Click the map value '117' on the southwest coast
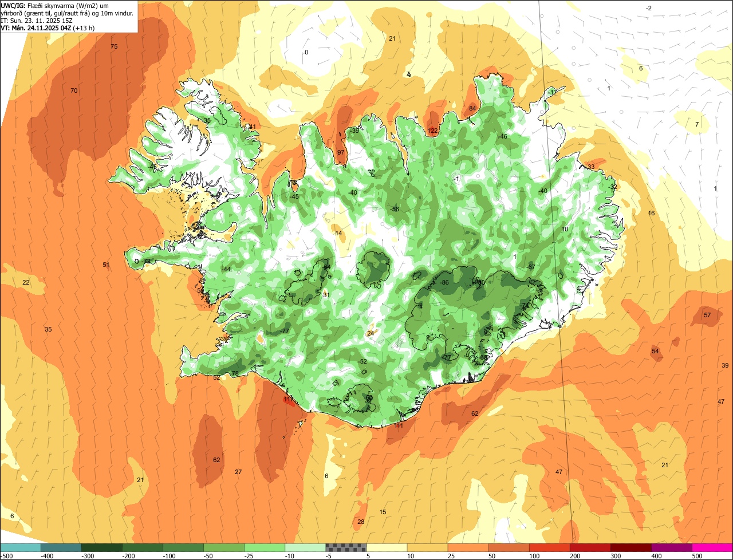Image resolution: width=733 pixels, height=560 pixels. pos(289,399)
